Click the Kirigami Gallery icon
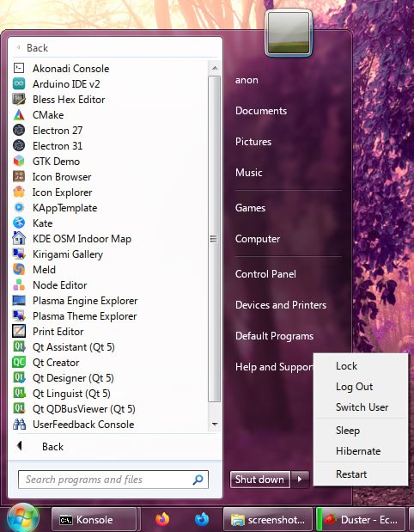Screen dimensions: 414x532 click(x=19, y=254)
